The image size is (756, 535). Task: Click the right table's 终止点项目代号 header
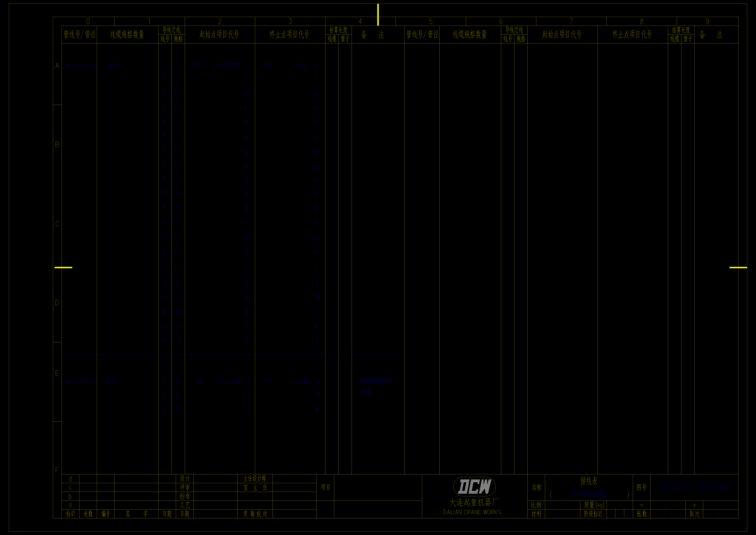point(632,34)
